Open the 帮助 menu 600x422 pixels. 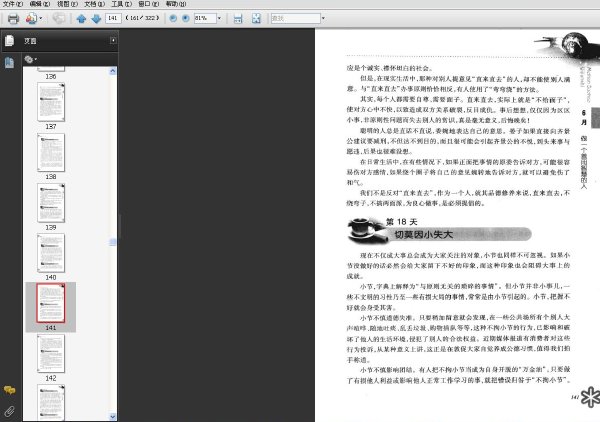point(176,4)
